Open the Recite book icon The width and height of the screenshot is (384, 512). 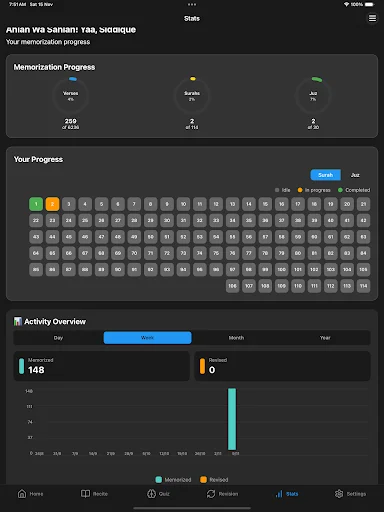click(x=85, y=494)
